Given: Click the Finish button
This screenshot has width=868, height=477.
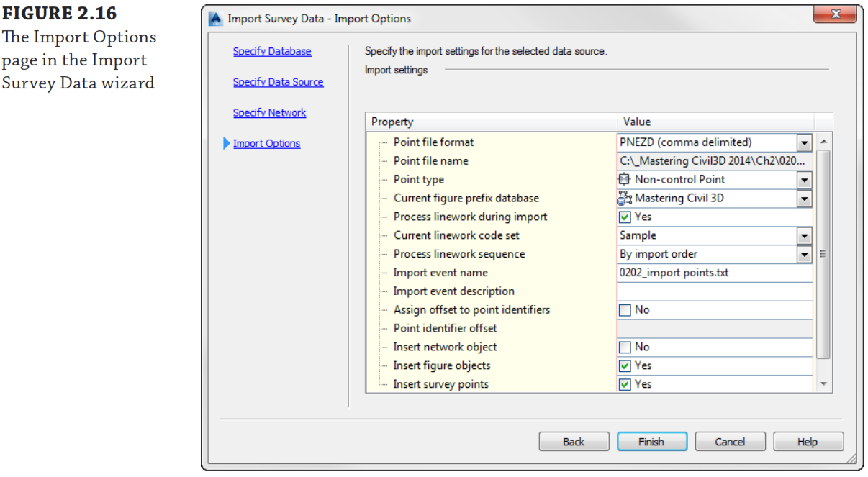Looking at the screenshot, I should 651,442.
